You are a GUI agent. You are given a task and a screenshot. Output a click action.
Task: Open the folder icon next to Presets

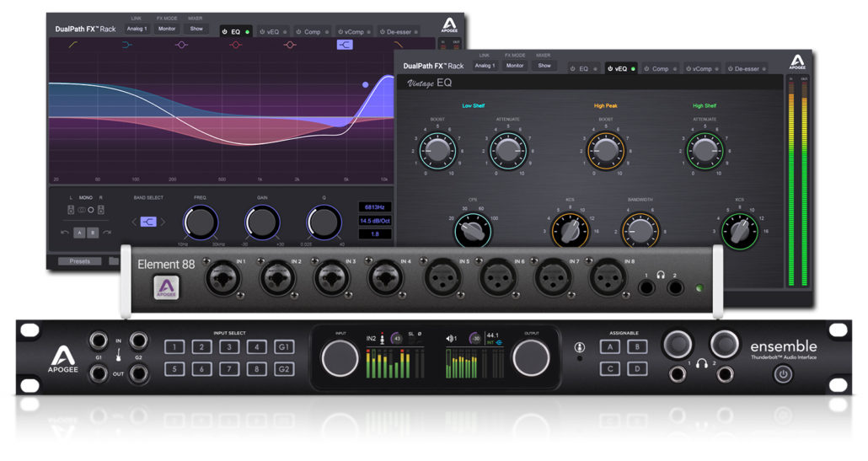click(x=114, y=260)
